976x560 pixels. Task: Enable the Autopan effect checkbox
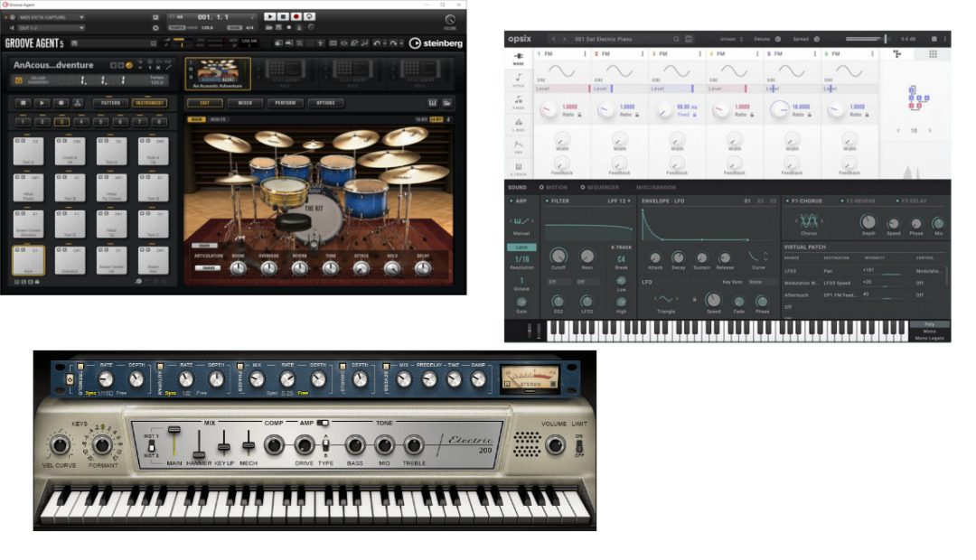pos(160,366)
